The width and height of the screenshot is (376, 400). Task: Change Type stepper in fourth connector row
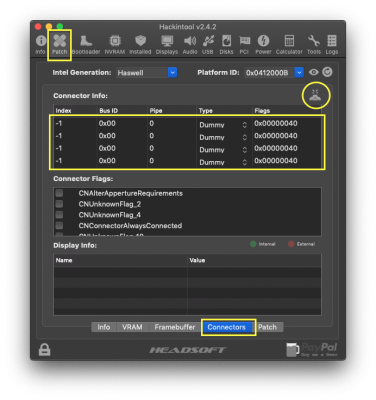[245, 162]
